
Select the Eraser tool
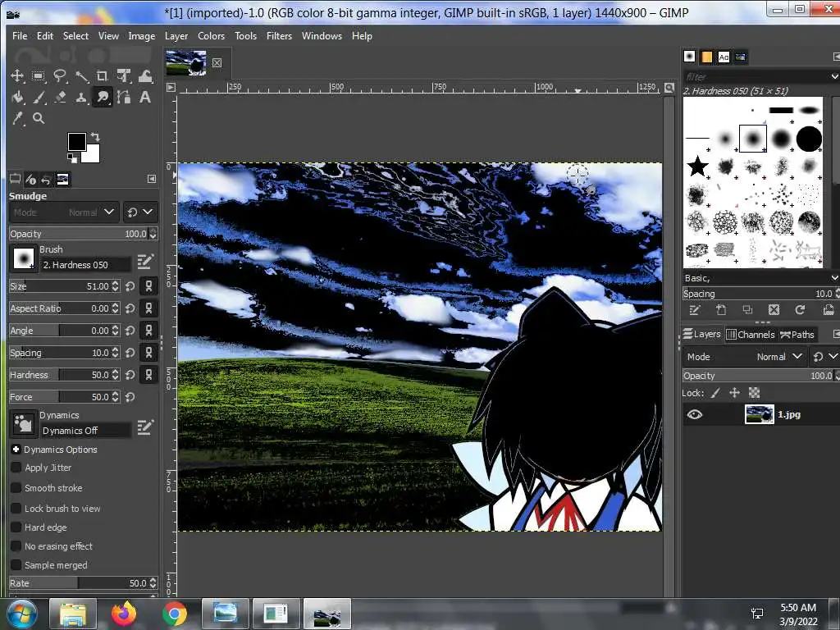pos(59,98)
